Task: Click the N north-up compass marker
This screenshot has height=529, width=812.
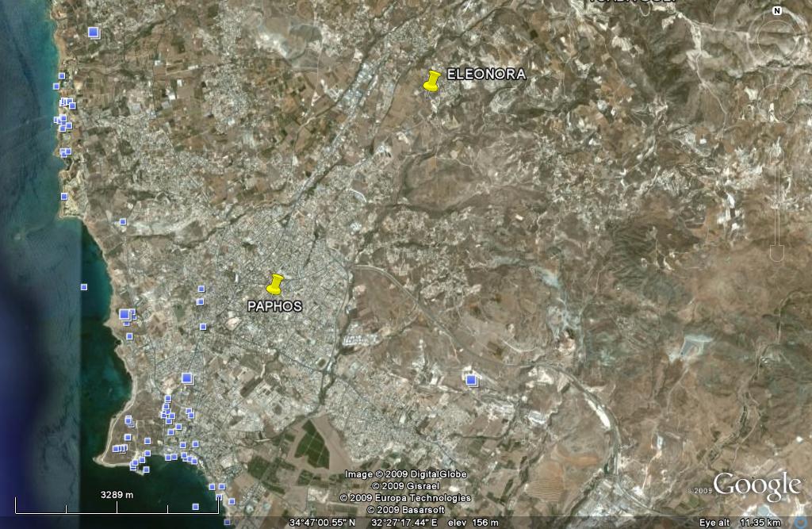Action: coord(777,11)
